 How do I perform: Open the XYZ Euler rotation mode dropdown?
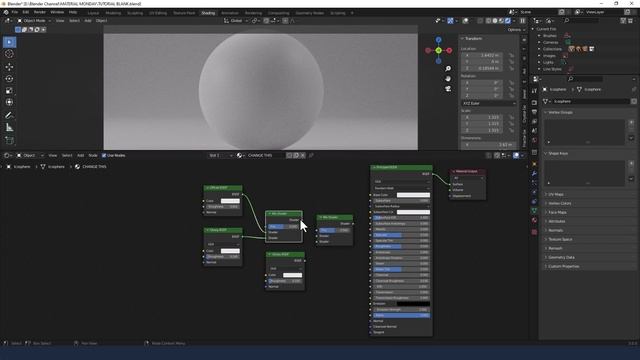point(489,103)
